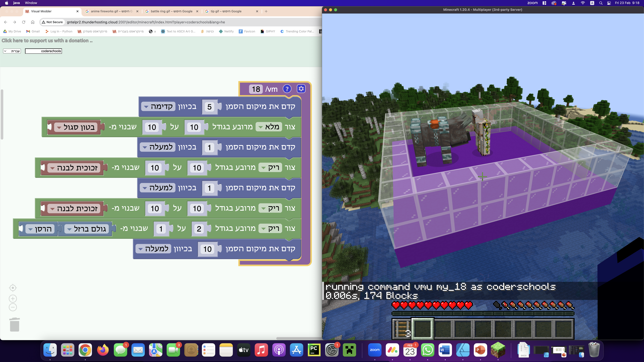Open the My Drive bookmark
This screenshot has height=362, width=644.
[x=12, y=31]
